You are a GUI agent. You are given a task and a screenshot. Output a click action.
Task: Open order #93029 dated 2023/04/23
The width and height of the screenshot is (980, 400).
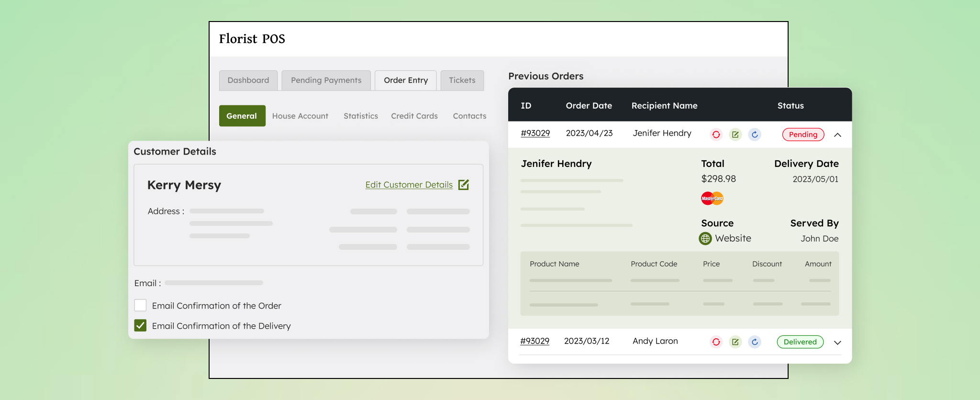pyautogui.click(x=535, y=133)
